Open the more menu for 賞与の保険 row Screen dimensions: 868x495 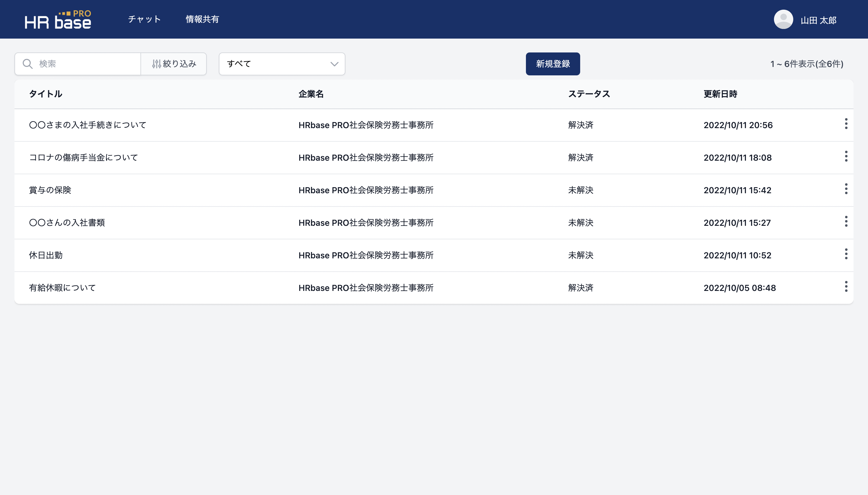tap(846, 189)
